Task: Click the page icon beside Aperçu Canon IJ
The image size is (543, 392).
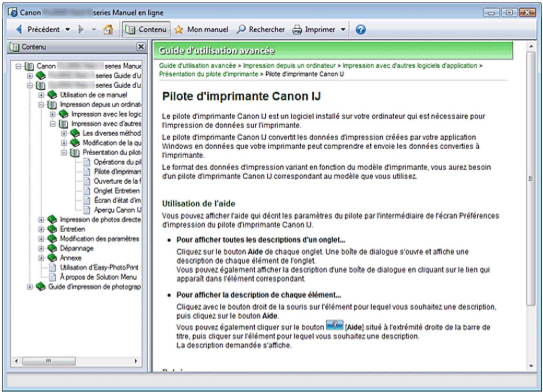Action: 87,210
